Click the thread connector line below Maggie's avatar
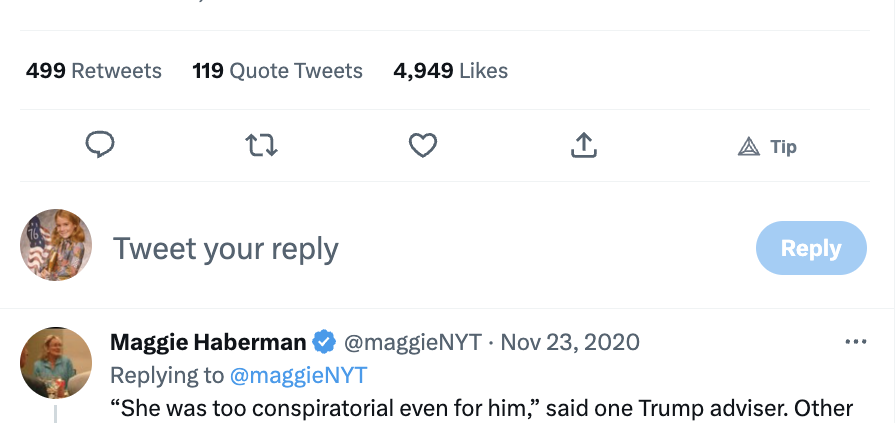The width and height of the screenshot is (896, 423). click(x=56, y=414)
